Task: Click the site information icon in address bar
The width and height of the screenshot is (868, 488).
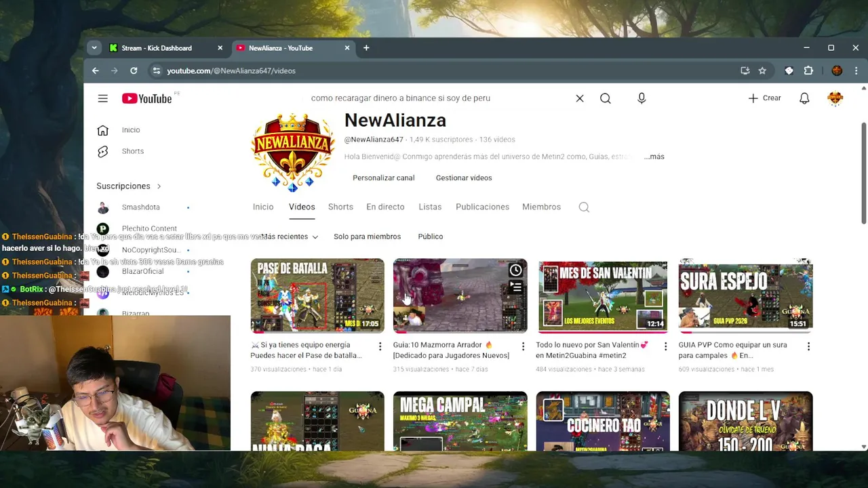Action: click(157, 70)
